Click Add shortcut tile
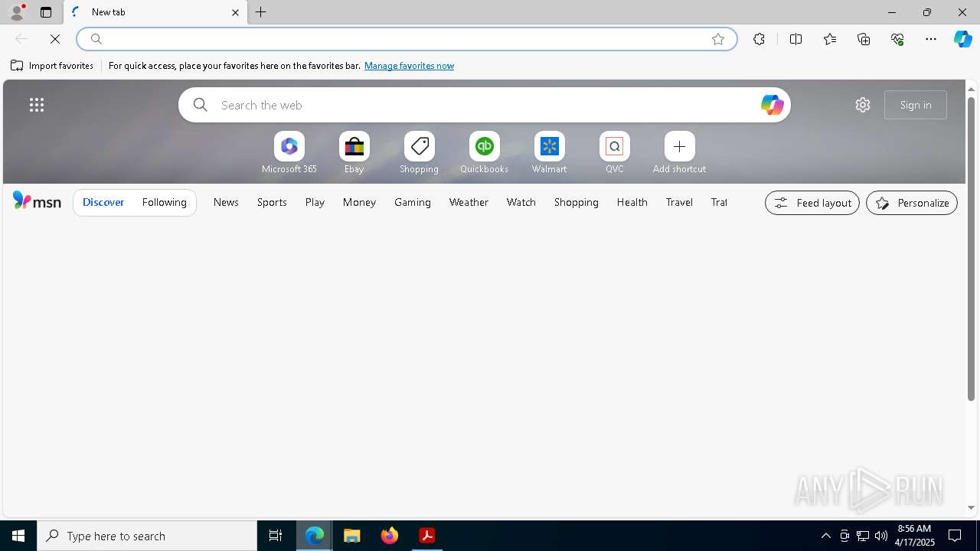 680,153
